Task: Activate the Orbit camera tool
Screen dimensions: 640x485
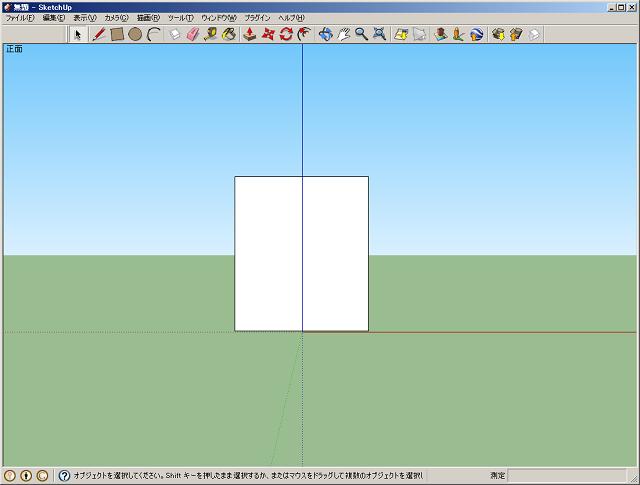Action: [x=325, y=34]
